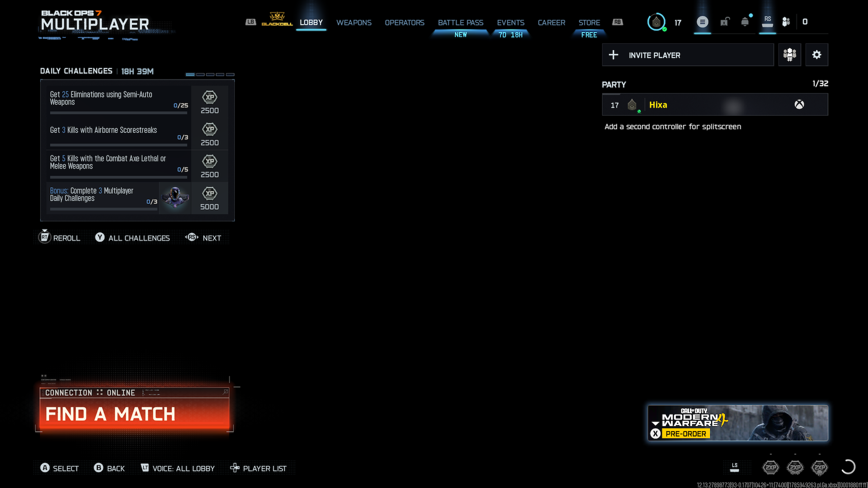Screen dimensions: 868x488
Task: Click Find a Match
Action: coord(134,414)
